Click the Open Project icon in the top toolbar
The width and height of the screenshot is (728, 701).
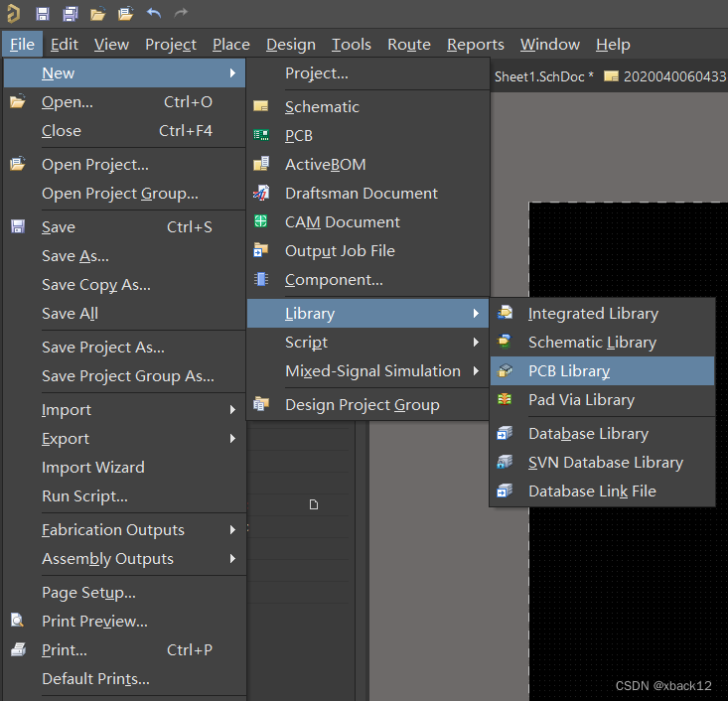[x=126, y=14]
